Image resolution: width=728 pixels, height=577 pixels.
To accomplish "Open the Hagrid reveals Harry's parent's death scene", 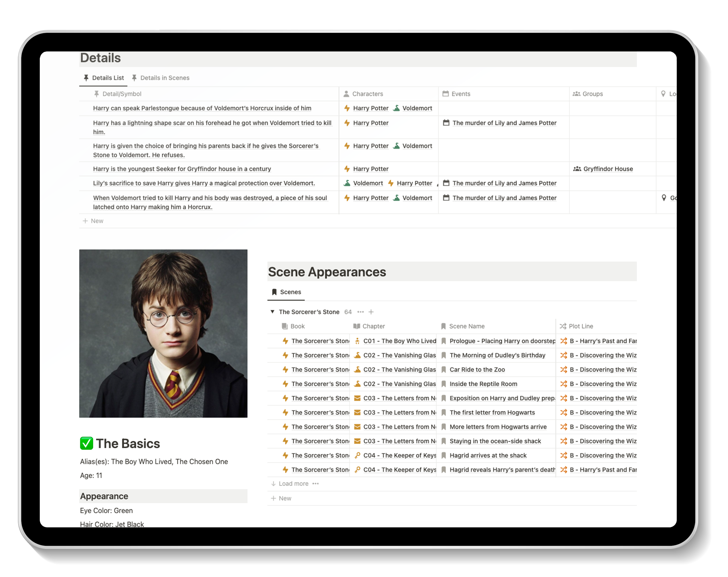I will 502,470.
